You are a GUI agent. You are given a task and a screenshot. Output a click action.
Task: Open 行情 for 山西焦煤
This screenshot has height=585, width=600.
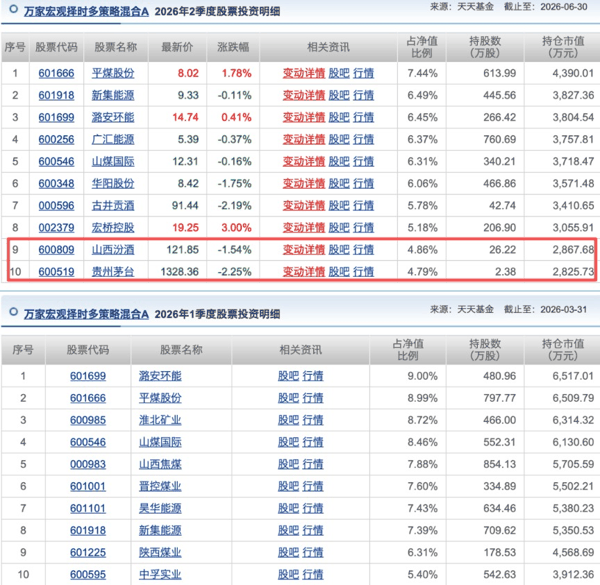click(x=313, y=464)
